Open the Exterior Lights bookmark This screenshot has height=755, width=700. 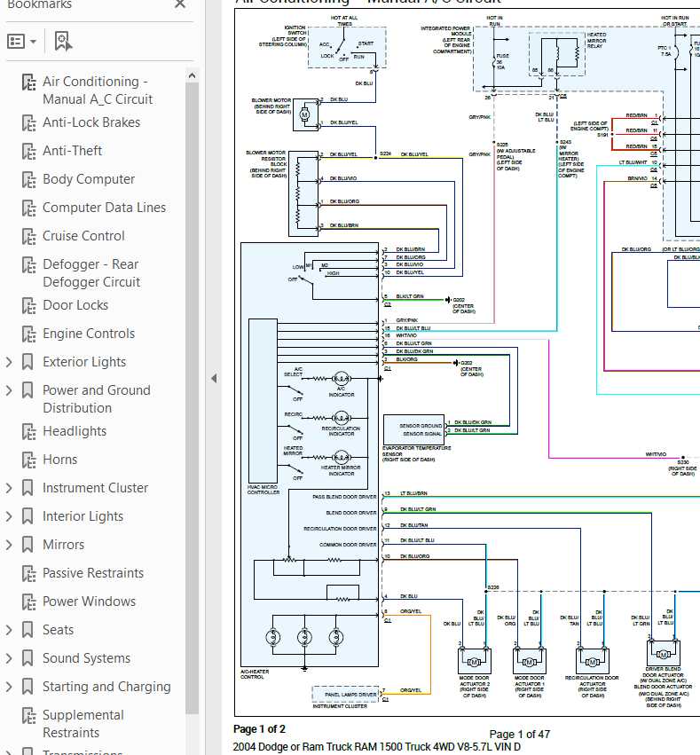(84, 362)
